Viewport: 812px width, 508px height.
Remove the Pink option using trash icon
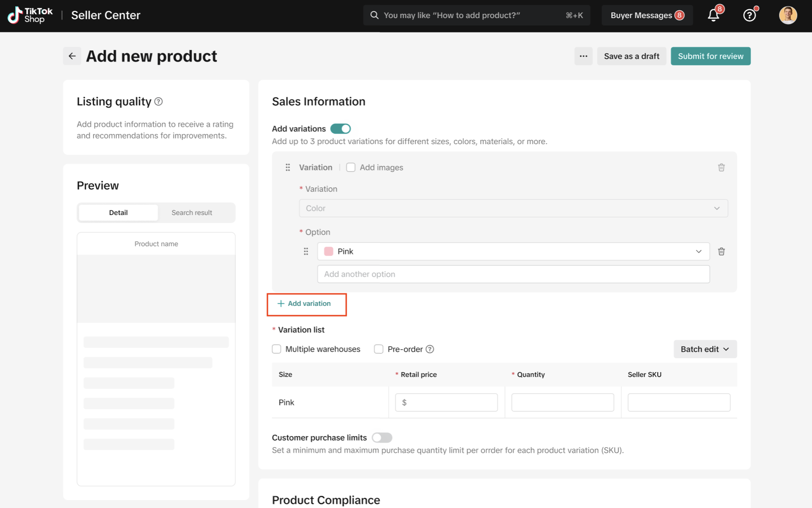(x=721, y=251)
